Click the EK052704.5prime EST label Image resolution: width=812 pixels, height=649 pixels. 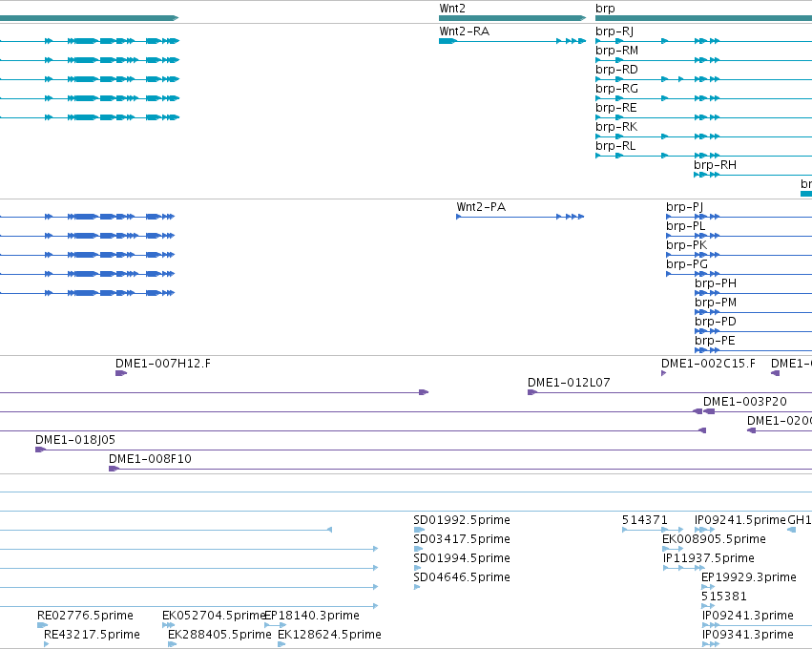coord(214,616)
